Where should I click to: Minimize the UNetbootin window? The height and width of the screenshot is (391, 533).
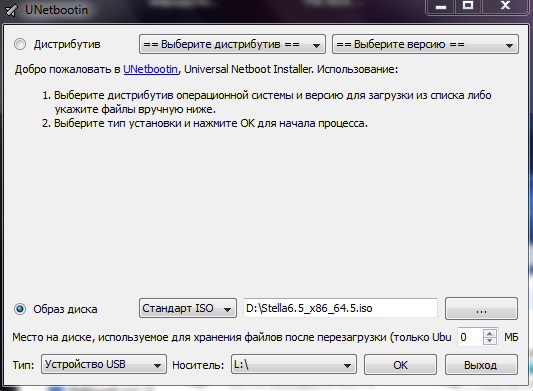(441, 6)
